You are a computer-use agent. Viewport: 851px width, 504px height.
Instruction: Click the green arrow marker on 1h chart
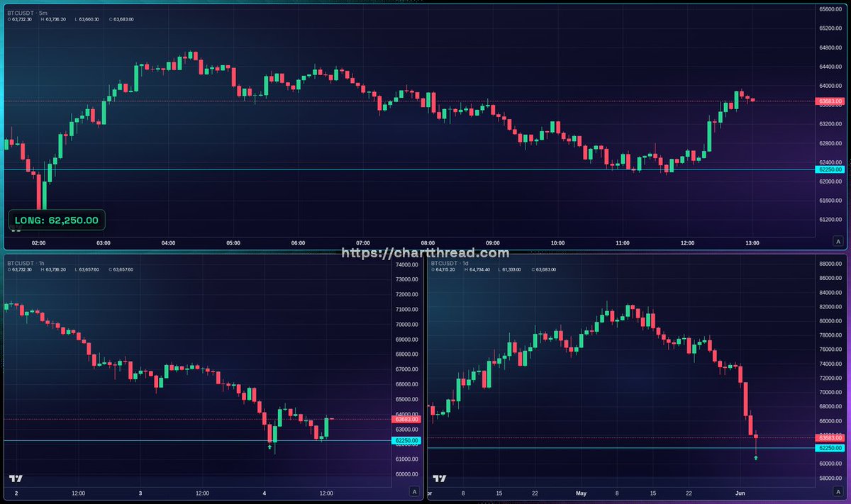coord(269,447)
